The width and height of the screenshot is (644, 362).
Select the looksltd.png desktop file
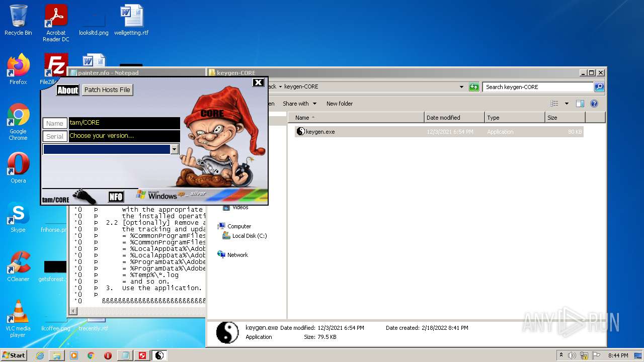tap(94, 20)
